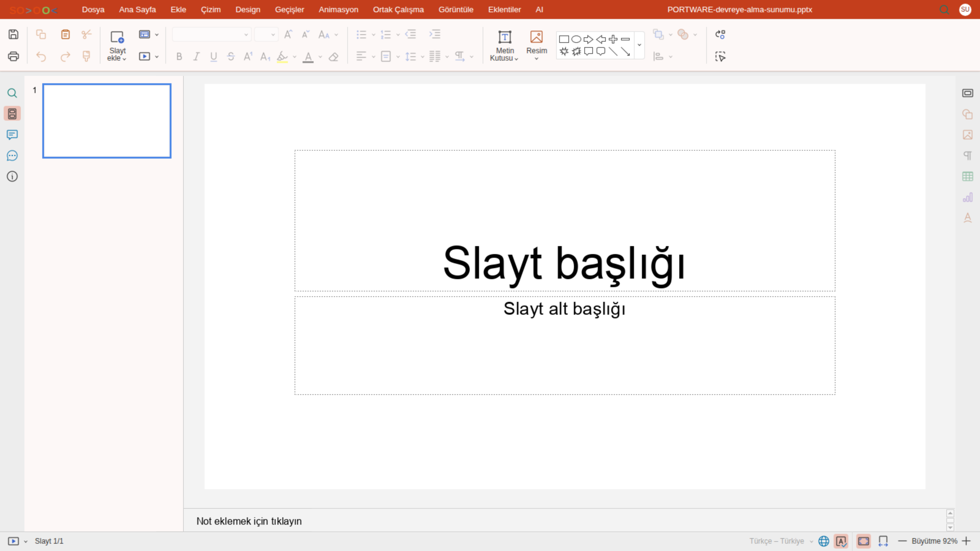Decrease font size icon
The image size is (980, 551).
pos(306,34)
